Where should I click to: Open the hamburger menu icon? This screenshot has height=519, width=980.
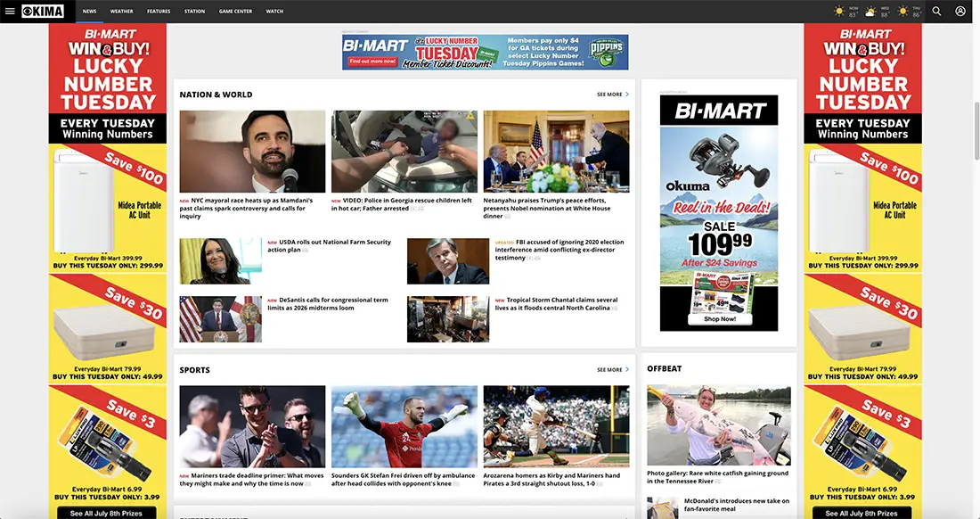[x=10, y=11]
